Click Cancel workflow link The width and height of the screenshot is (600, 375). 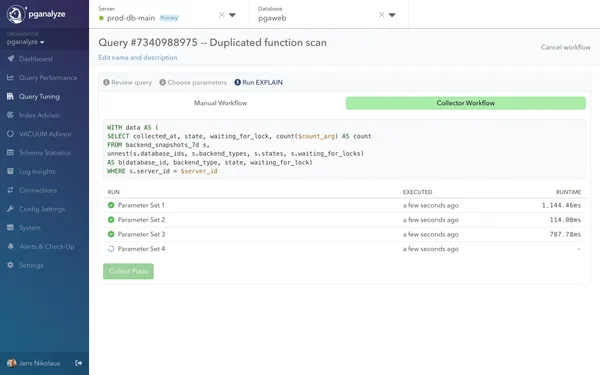coord(566,47)
